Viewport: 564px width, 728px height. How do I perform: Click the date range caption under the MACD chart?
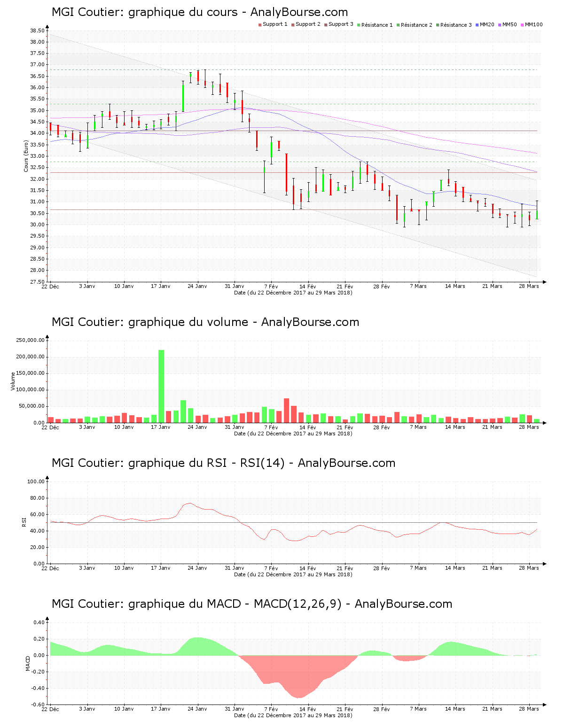coord(293,715)
